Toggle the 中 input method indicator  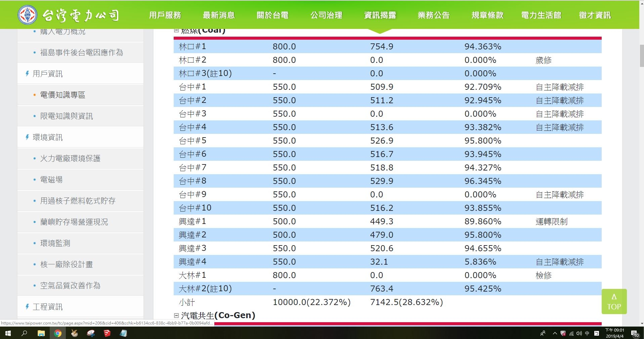pos(587,333)
